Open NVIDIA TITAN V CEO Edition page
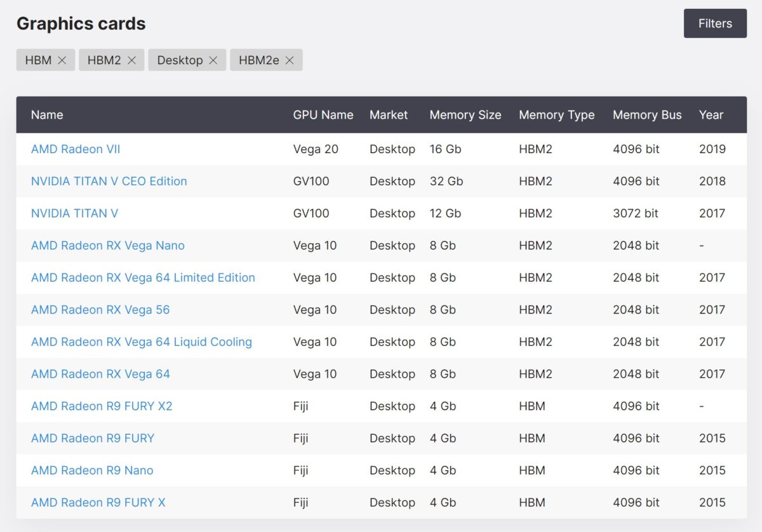Image resolution: width=762 pixels, height=532 pixels. (x=109, y=182)
